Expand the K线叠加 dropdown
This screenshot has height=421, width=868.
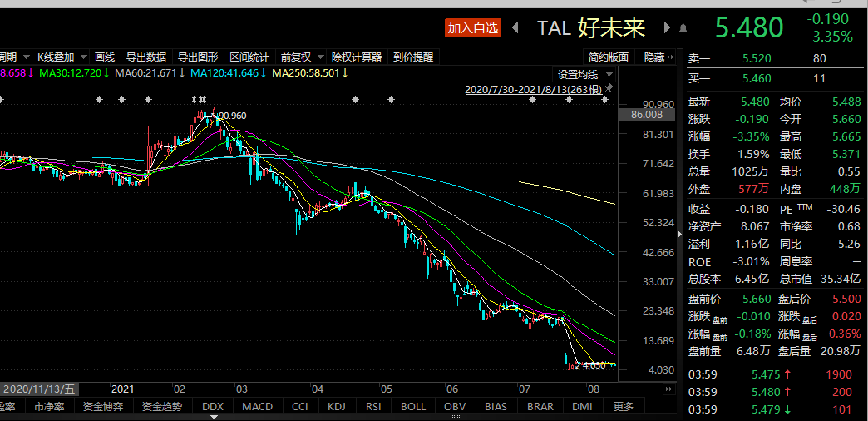(x=83, y=57)
